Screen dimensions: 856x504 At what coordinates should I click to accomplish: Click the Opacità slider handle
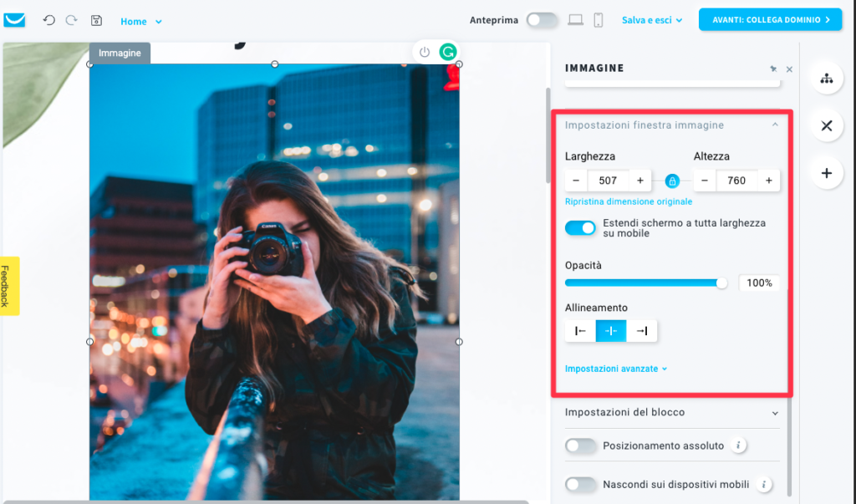point(721,283)
